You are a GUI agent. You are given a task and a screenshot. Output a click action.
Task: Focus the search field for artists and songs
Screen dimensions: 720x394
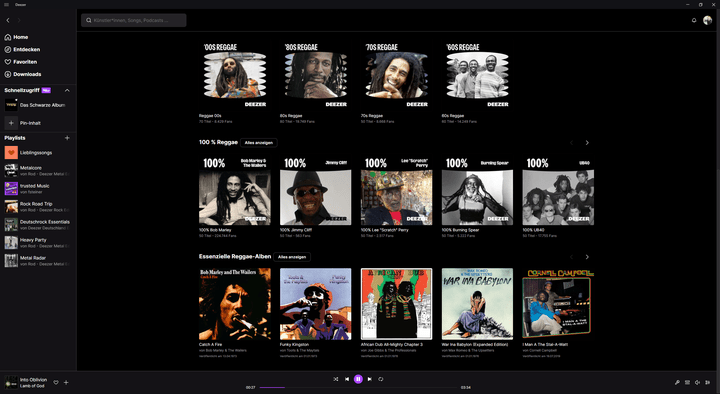click(x=134, y=20)
